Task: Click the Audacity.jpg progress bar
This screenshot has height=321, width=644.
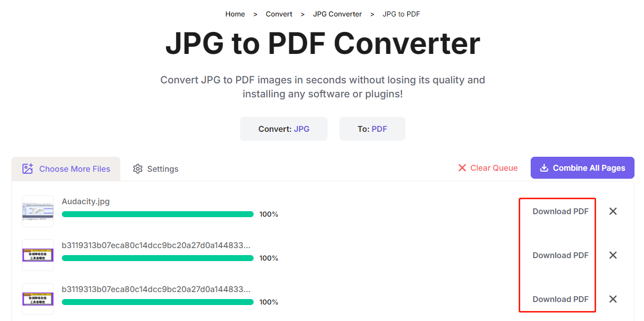Action: coord(157,214)
